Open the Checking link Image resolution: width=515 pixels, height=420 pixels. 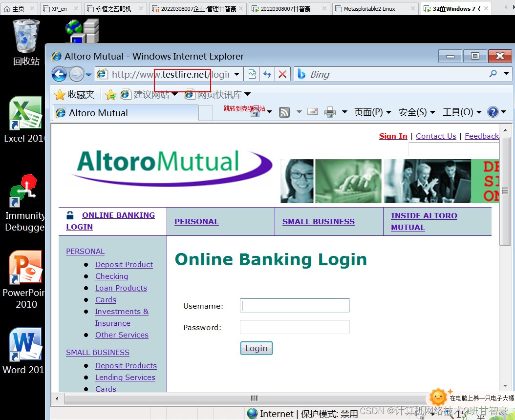coord(111,276)
